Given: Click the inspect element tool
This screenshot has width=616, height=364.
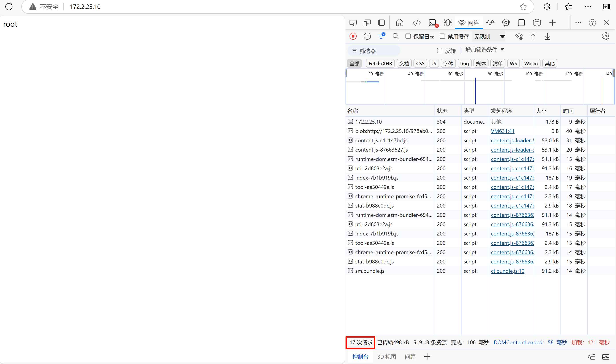Looking at the screenshot, I should point(353,23).
